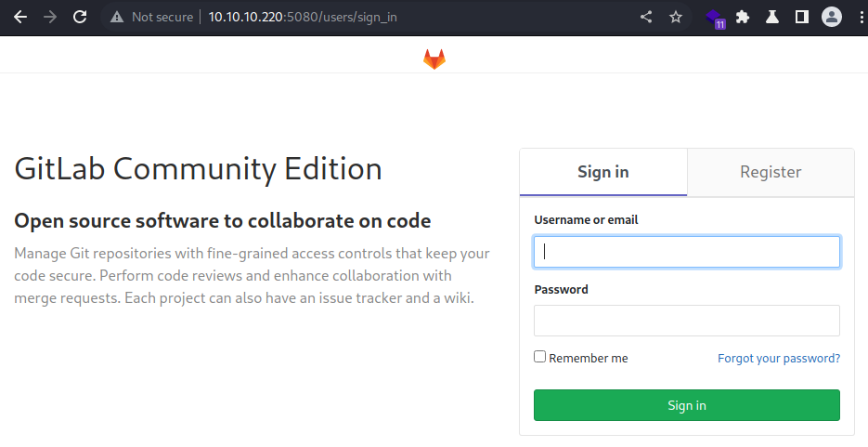Viewport: 868px width, 447px height.
Task: Toggle the browser side panel icon
Action: click(802, 17)
